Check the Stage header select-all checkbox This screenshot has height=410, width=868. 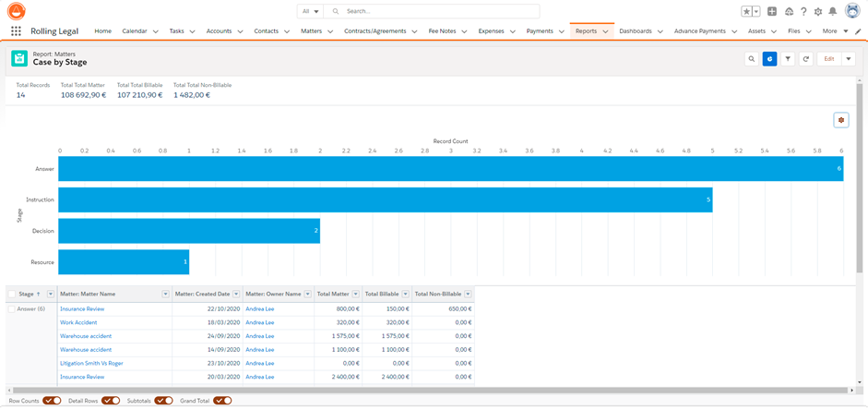[12, 295]
